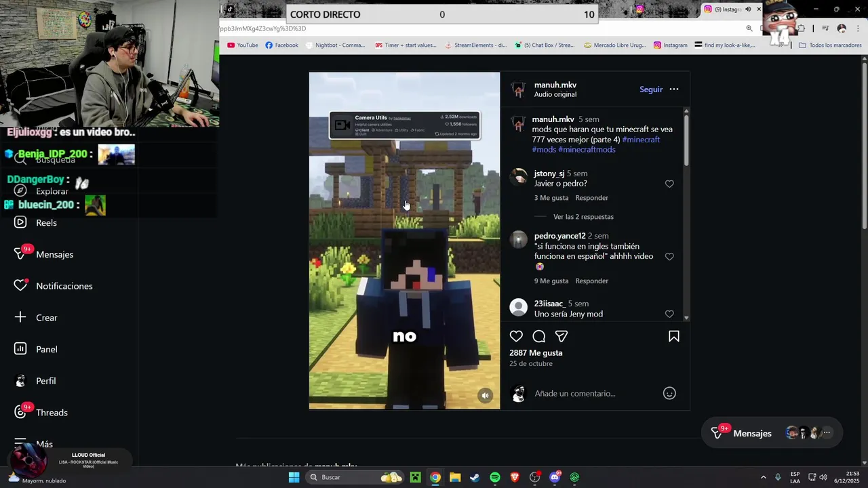Like the post with the heart icon
This screenshot has width=868, height=488.
point(516,336)
